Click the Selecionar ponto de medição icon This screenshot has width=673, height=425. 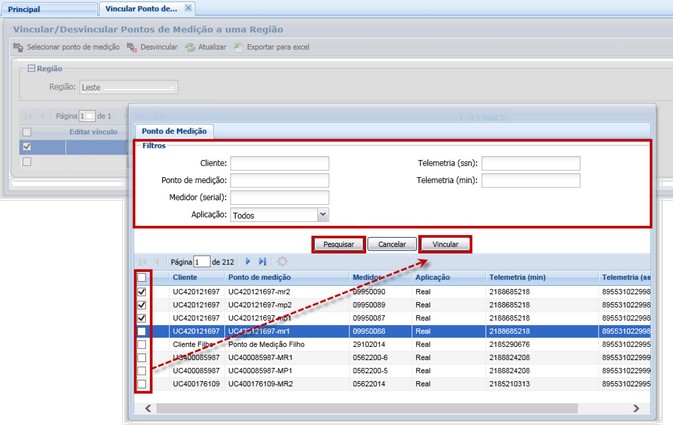point(19,47)
